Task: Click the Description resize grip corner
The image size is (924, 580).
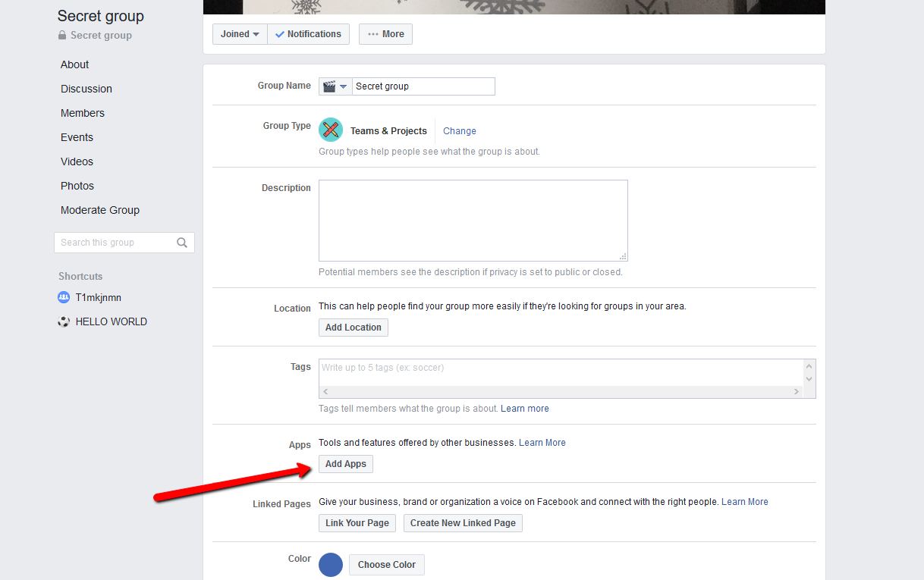Action: tap(624, 257)
